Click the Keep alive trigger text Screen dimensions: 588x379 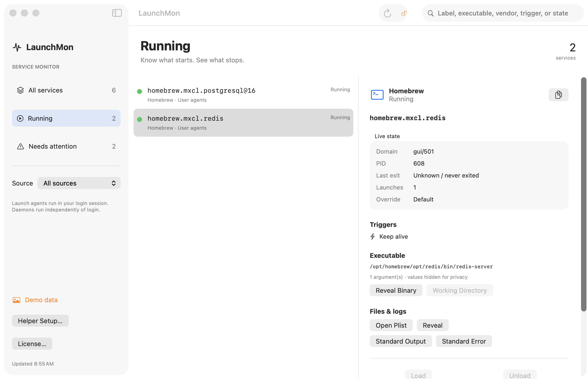(394, 237)
